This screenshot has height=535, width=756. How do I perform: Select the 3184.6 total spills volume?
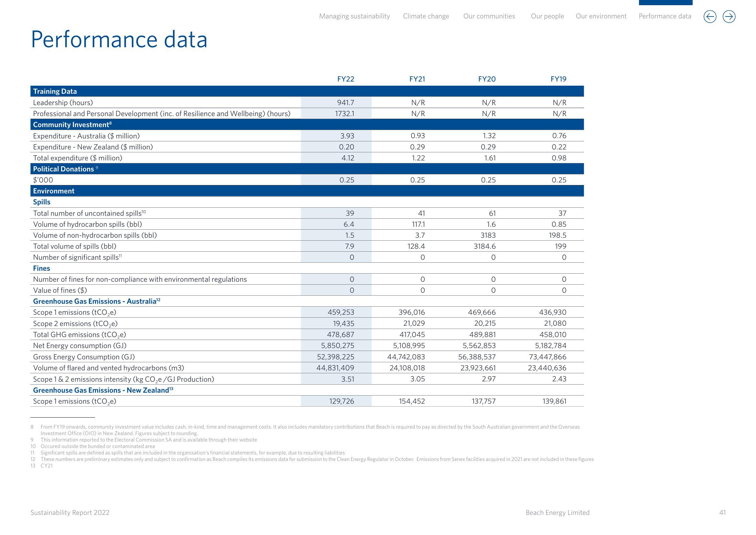[x=485, y=246]
